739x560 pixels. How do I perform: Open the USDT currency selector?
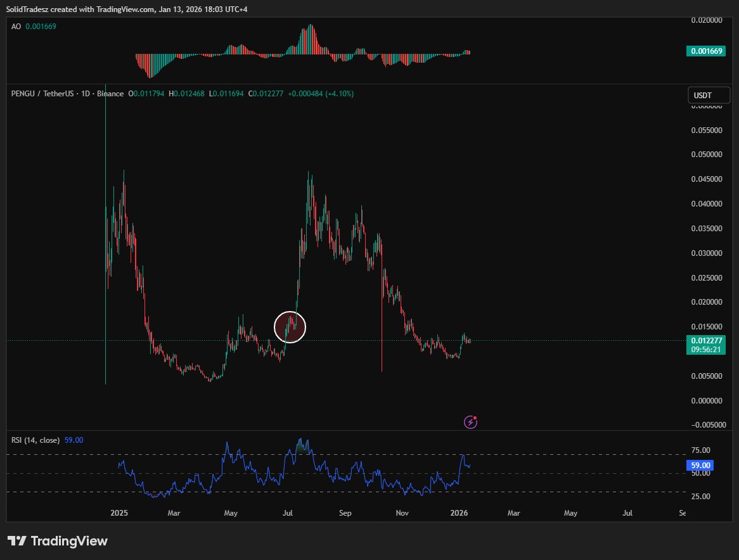[x=709, y=95]
